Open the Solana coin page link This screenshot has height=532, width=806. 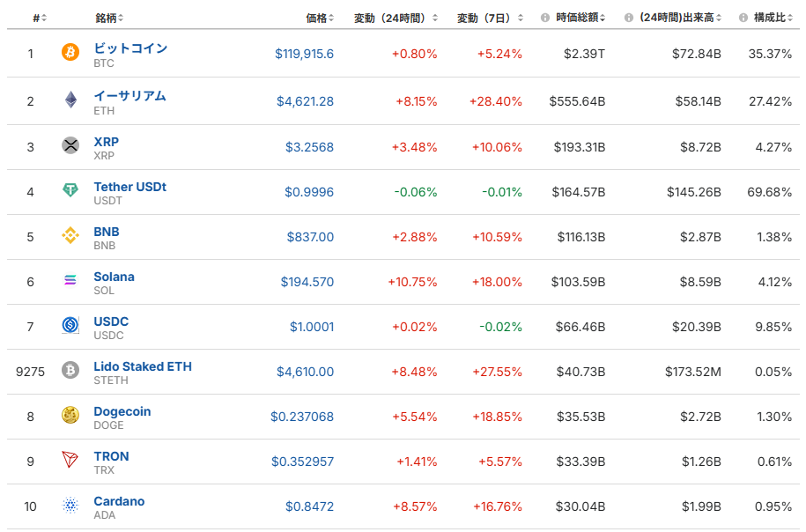click(115, 277)
